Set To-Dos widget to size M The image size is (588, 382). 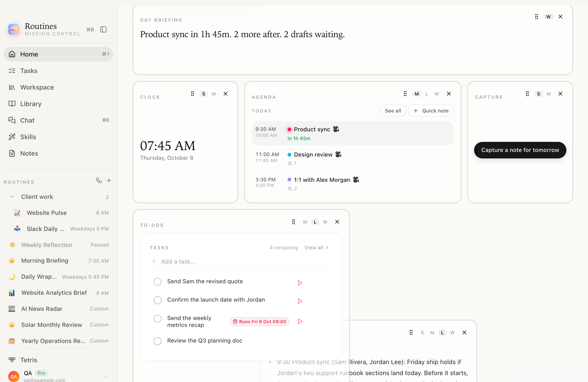coord(305,222)
